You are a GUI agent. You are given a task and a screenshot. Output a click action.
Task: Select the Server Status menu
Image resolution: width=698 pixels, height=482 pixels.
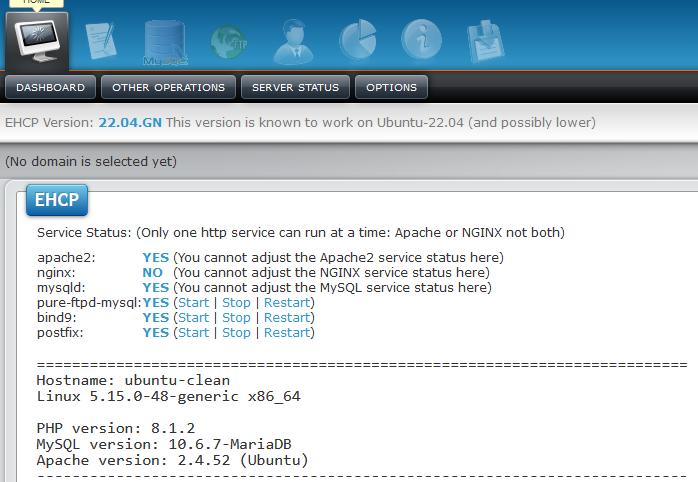tap(295, 88)
